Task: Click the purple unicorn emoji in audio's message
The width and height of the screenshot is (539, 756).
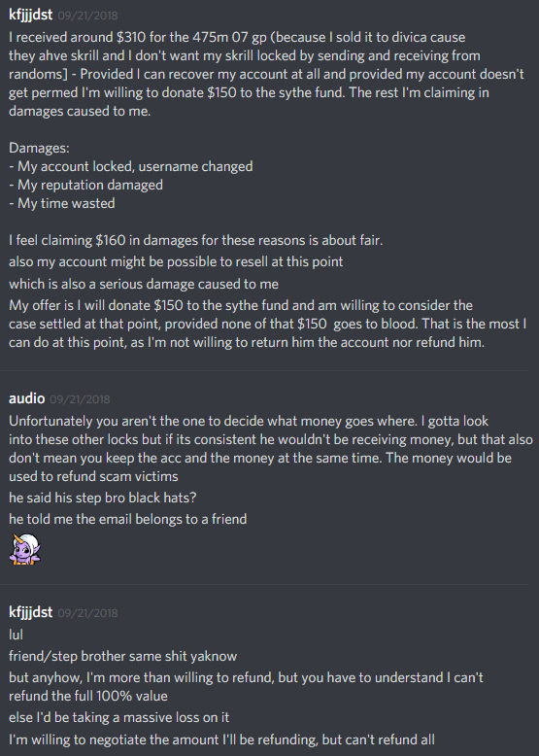Action: click(x=24, y=549)
